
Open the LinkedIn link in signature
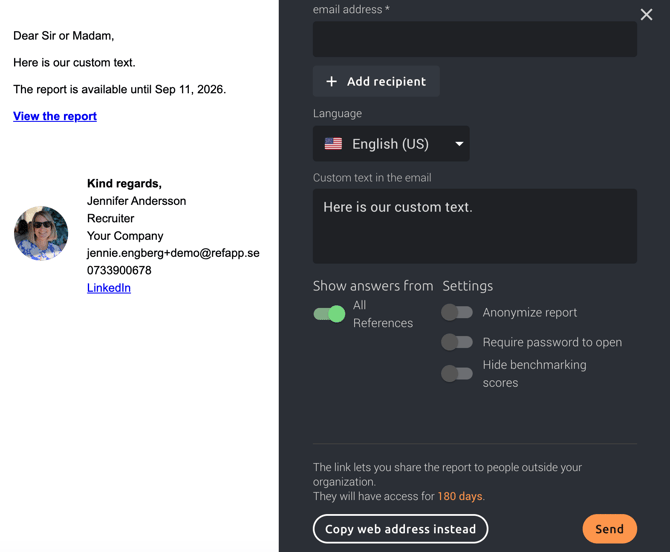tap(108, 288)
